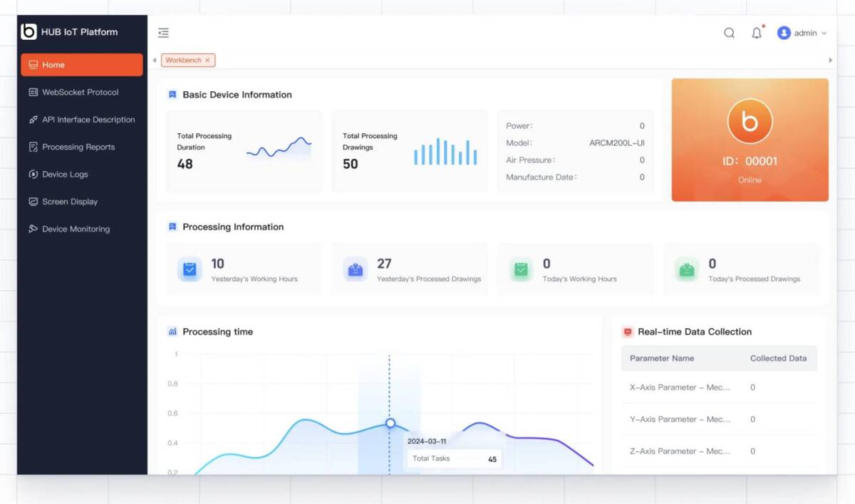
Task: Click the Collected Data column header
Action: click(x=778, y=358)
